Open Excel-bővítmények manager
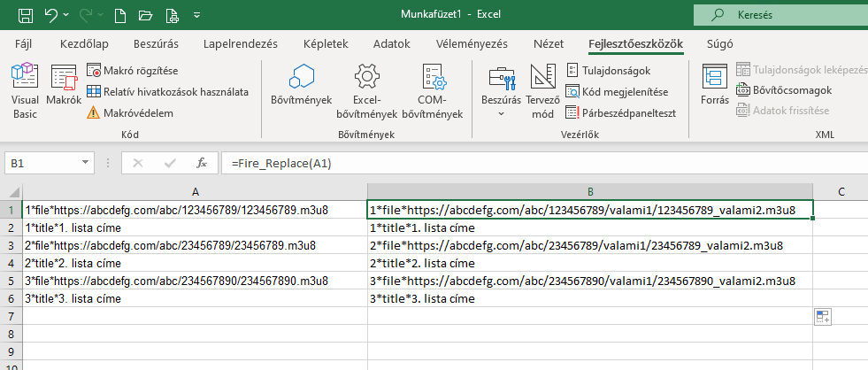This screenshot has width=868, height=370. point(367,91)
